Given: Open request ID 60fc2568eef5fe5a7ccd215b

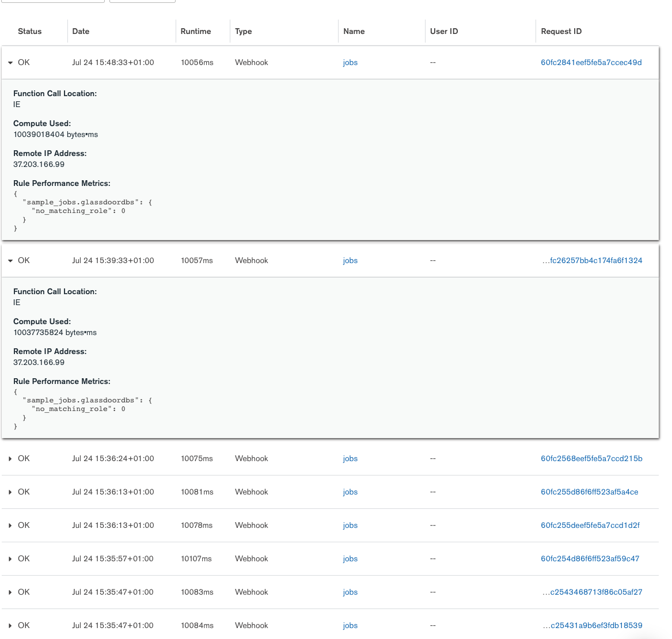Looking at the screenshot, I should pyautogui.click(x=591, y=459).
